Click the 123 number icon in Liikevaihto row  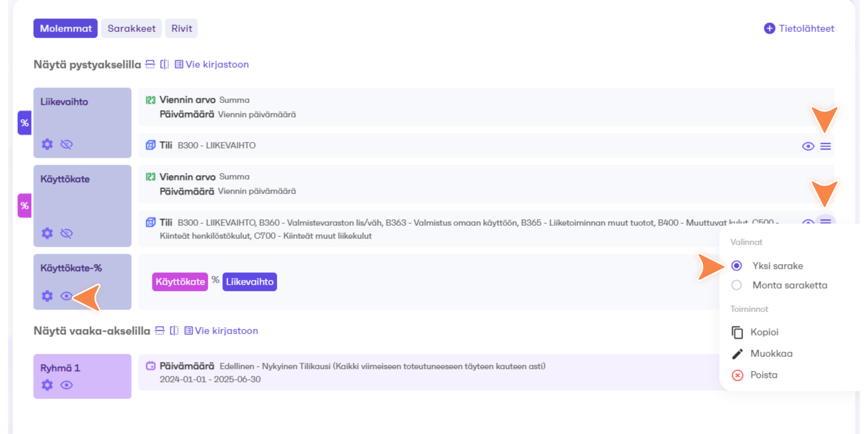tap(150, 100)
